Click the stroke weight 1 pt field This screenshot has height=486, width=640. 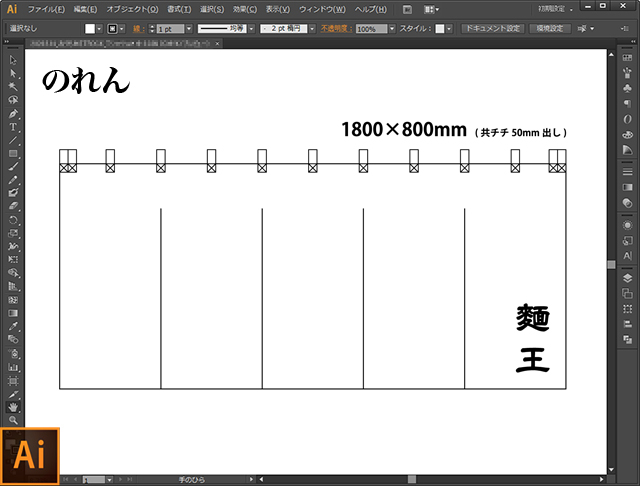(171, 29)
